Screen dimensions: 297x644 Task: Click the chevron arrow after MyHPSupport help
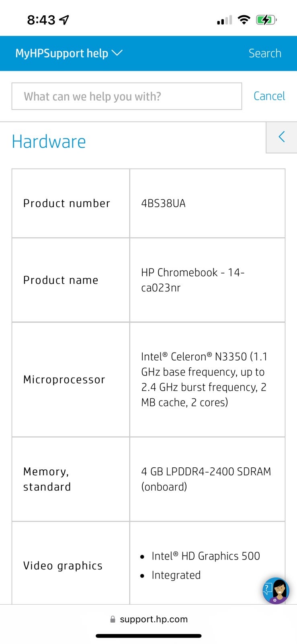click(117, 53)
